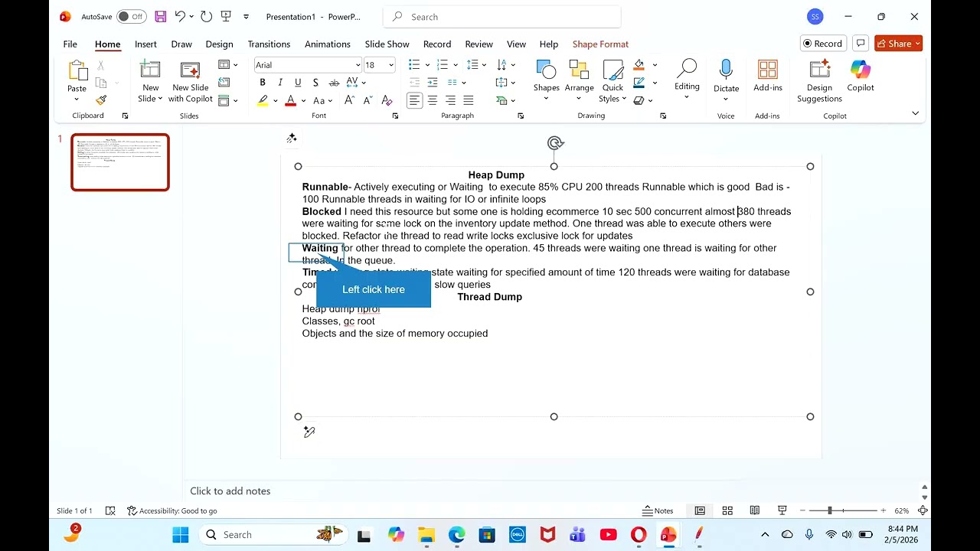Switch to Slide Sorter view in status bar
Viewport: 980px width, 551px height.
click(727, 510)
